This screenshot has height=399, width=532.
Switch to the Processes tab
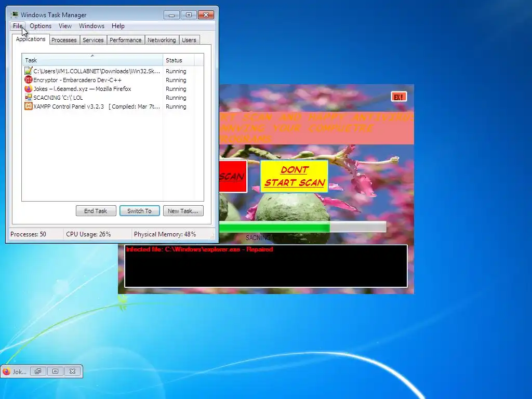click(x=64, y=40)
